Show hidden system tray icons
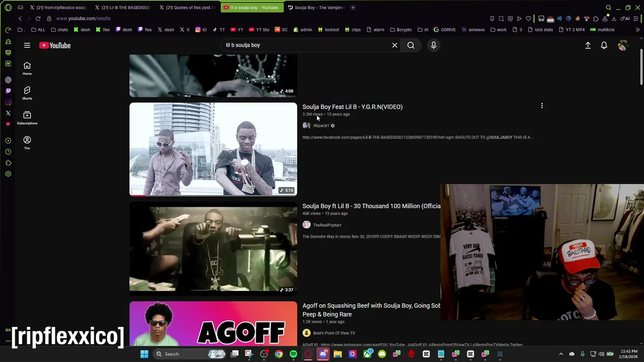This screenshot has width=644, height=362. click(x=561, y=354)
